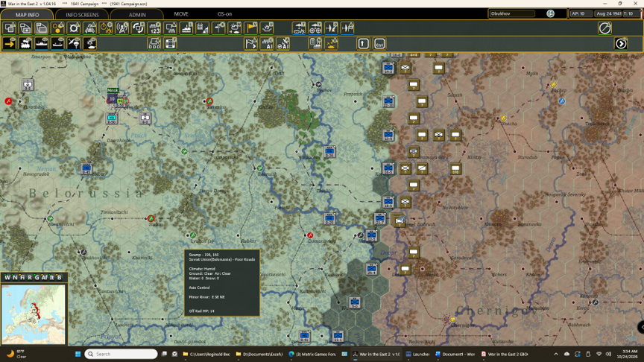The height and width of the screenshot is (362, 644).
Task: Click the rotating units cycle icon
Action: click(138, 28)
